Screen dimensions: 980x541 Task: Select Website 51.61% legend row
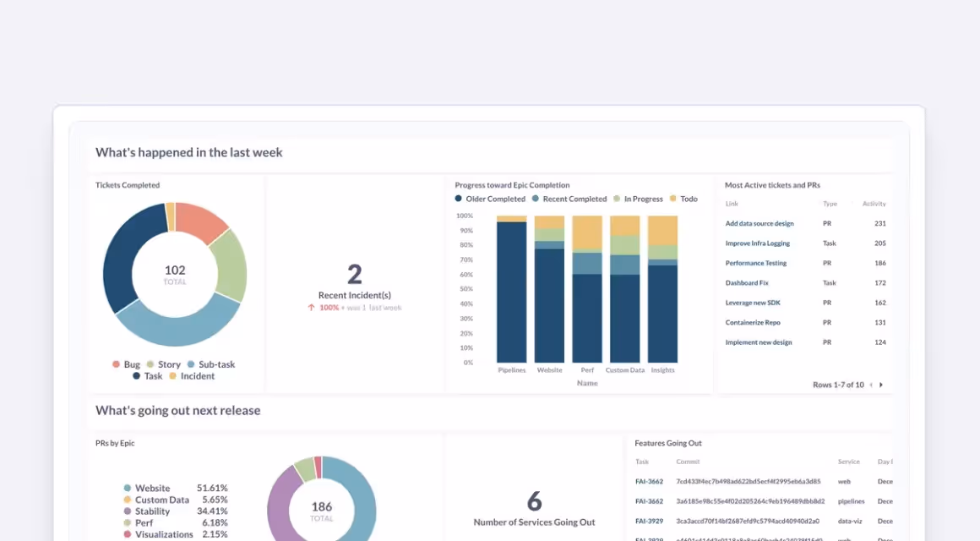pyautogui.click(x=176, y=488)
